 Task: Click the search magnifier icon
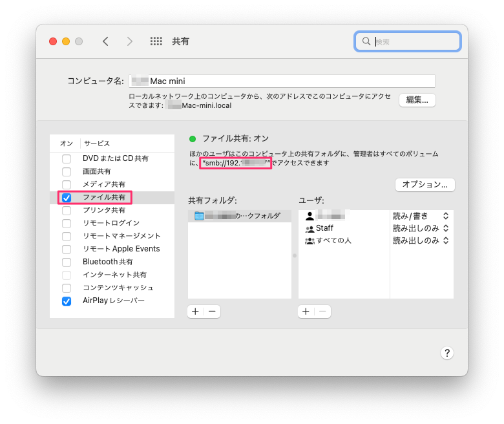coord(366,41)
